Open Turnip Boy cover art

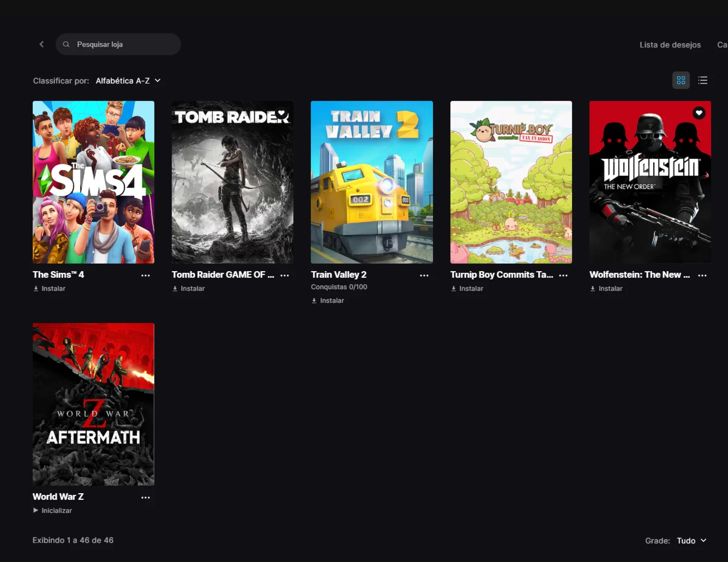click(x=511, y=182)
